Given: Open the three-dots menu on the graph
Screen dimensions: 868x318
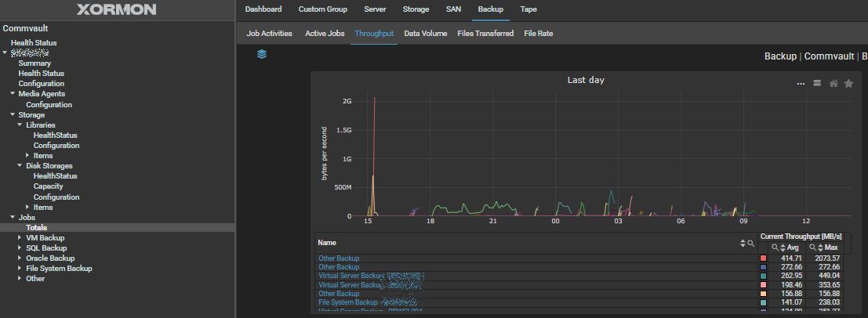Looking at the screenshot, I should point(801,84).
